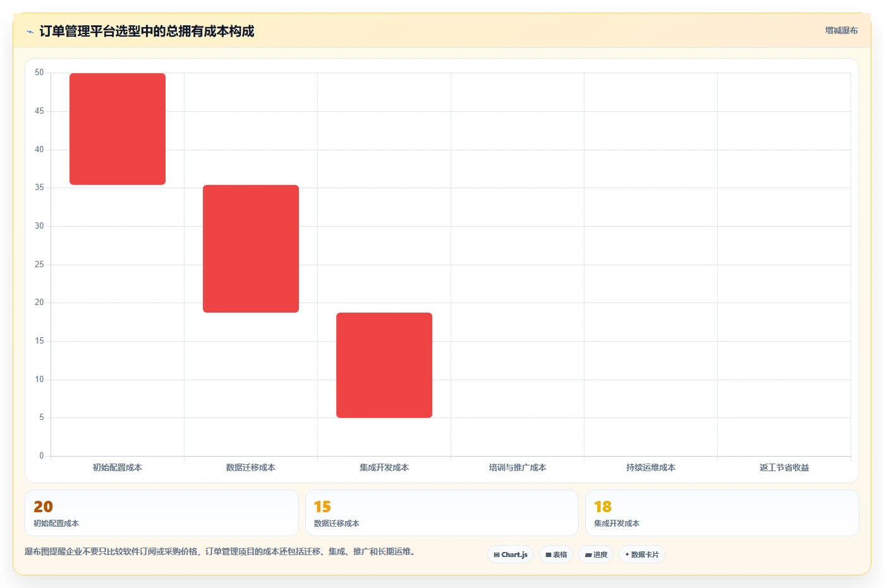Open the card showing value 20

(x=162, y=513)
